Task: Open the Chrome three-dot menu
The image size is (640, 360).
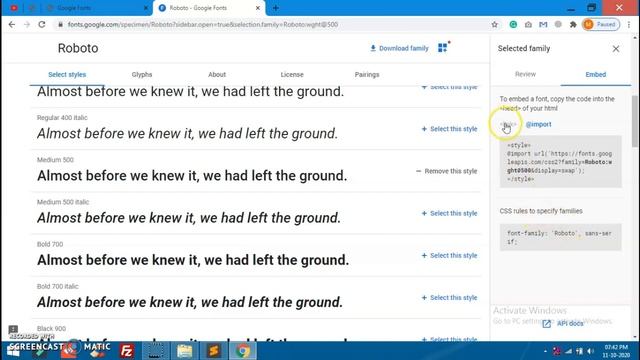Action: click(629, 24)
